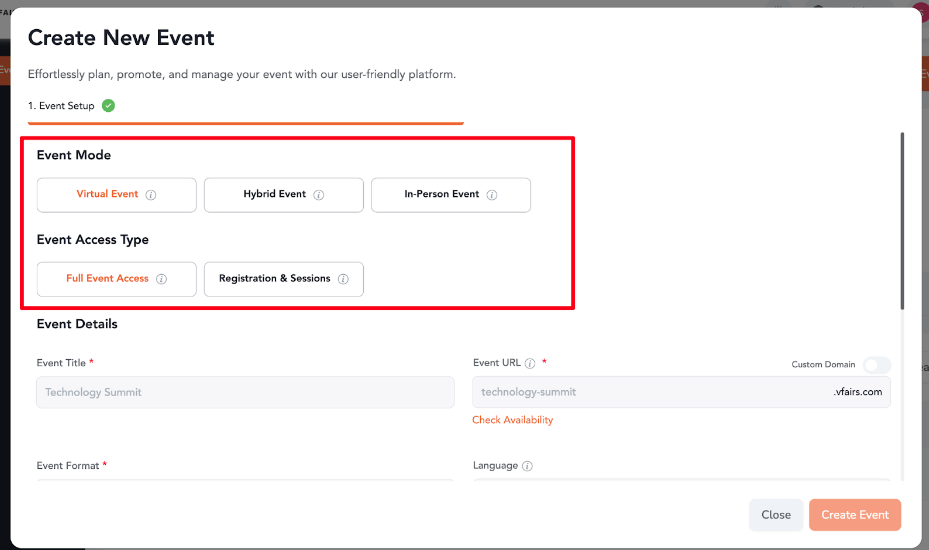The height and width of the screenshot is (550, 929).
Task: Click info icon beside Full Event Access
Action: [x=161, y=279]
